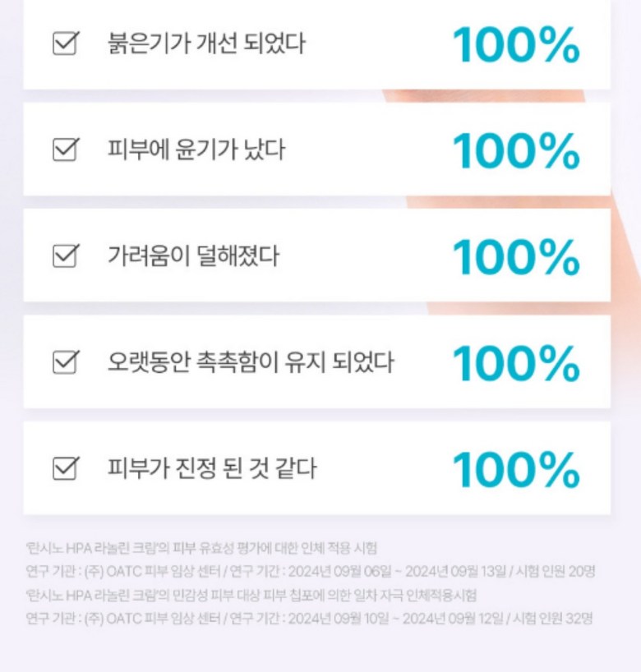Select the 가려움이 덜해졌다 text
Screen dimensions: 641x672
[194, 256]
